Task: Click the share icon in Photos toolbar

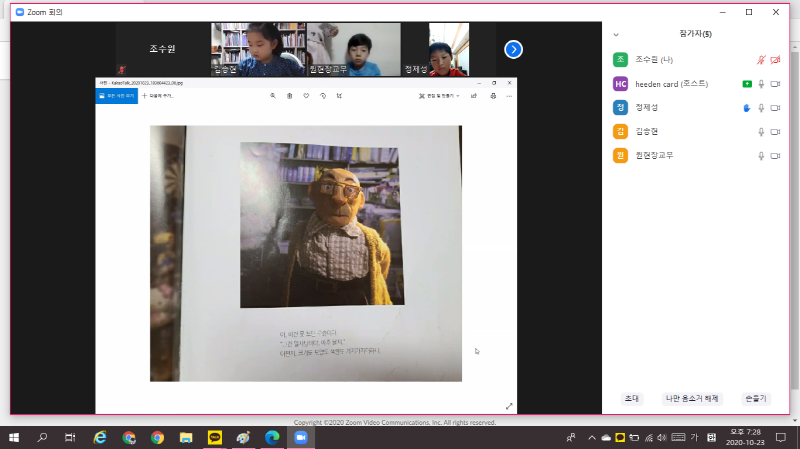Action: (474, 96)
